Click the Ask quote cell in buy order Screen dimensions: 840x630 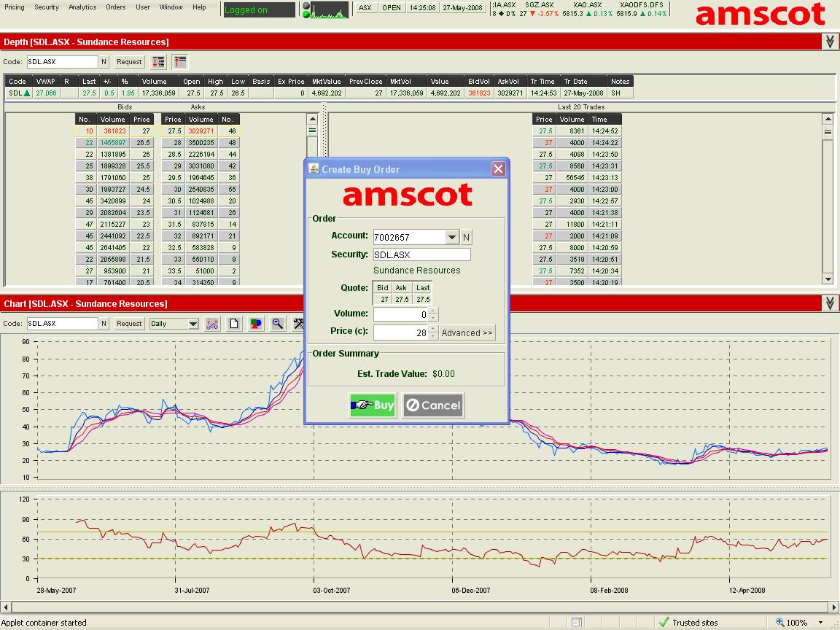click(402, 300)
